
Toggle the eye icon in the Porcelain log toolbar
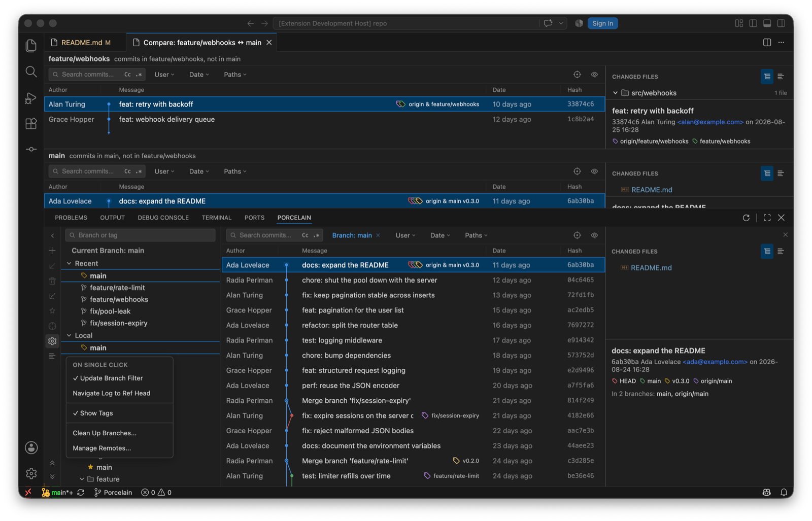tap(594, 235)
